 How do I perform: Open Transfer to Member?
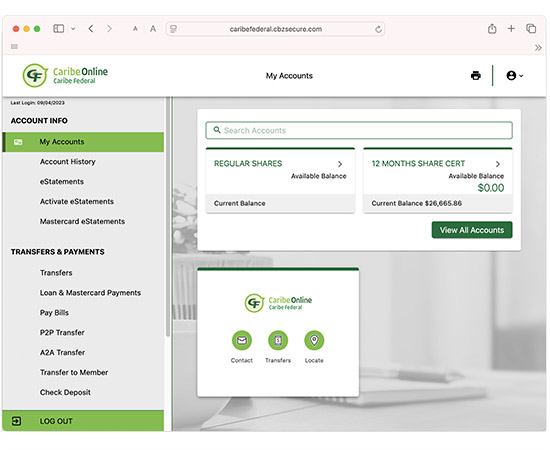[74, 372]
